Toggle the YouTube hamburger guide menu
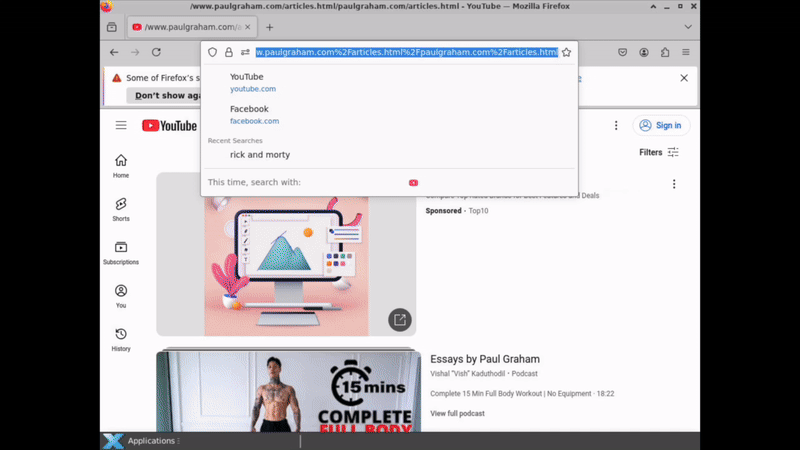 click(121, 125)
